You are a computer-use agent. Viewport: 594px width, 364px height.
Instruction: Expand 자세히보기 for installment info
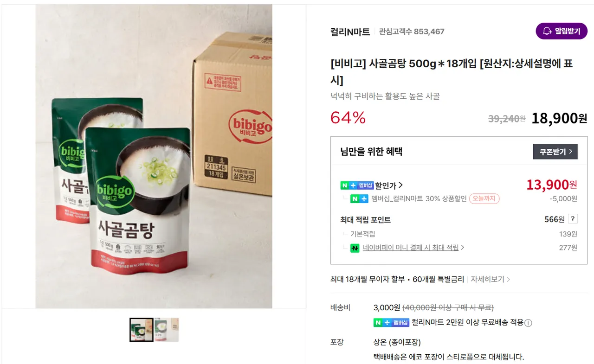(x=490, y=279)
